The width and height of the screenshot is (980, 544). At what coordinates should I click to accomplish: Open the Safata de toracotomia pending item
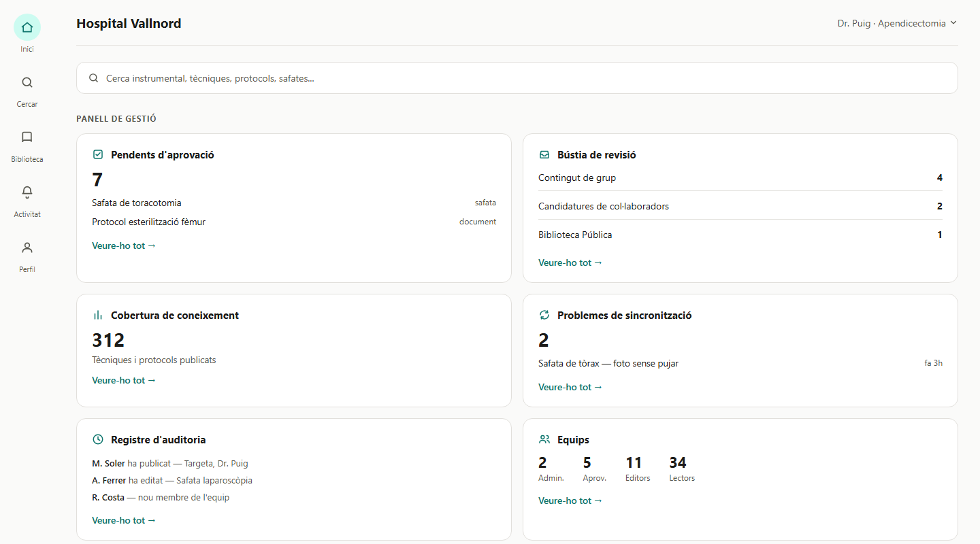[294, 203]
